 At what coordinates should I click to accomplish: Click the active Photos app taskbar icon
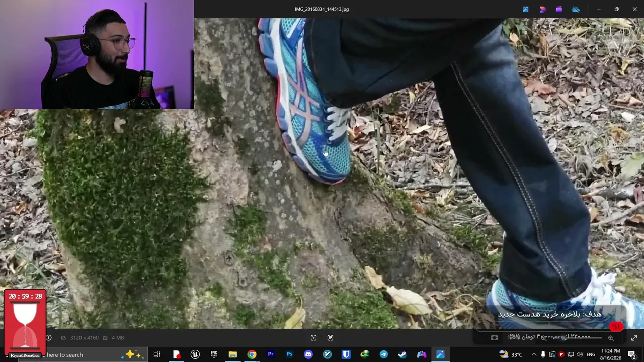pos(440,355)
